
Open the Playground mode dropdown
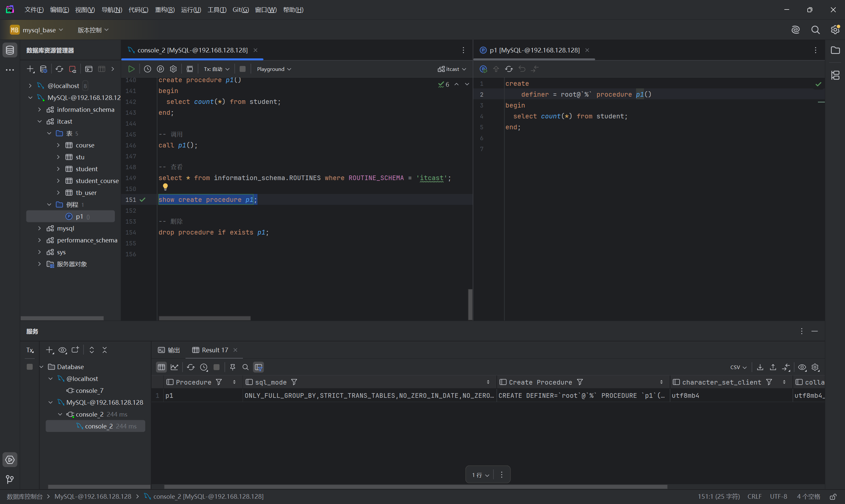(274, 69)
